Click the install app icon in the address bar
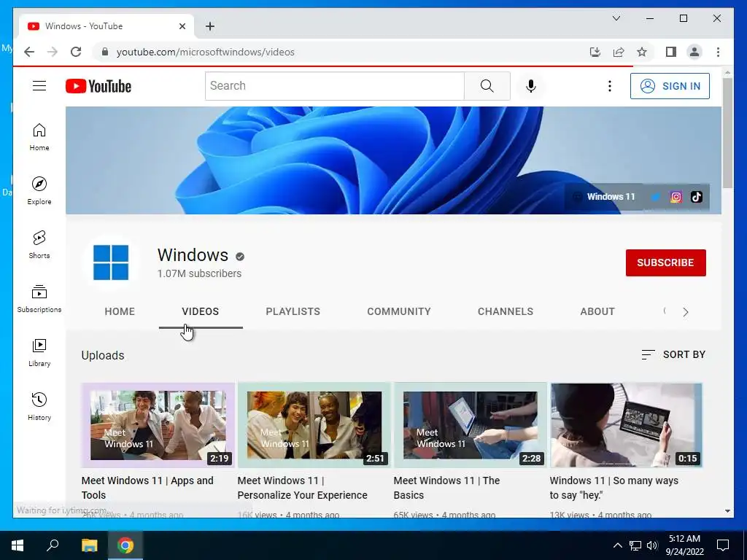Image resolution: width=747 pixels, height=560 pixels. click(x=595, y=52)
